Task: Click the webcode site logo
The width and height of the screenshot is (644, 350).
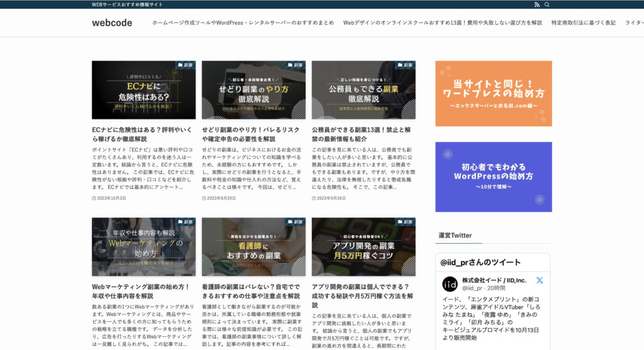Action: (x=112, y=23)
